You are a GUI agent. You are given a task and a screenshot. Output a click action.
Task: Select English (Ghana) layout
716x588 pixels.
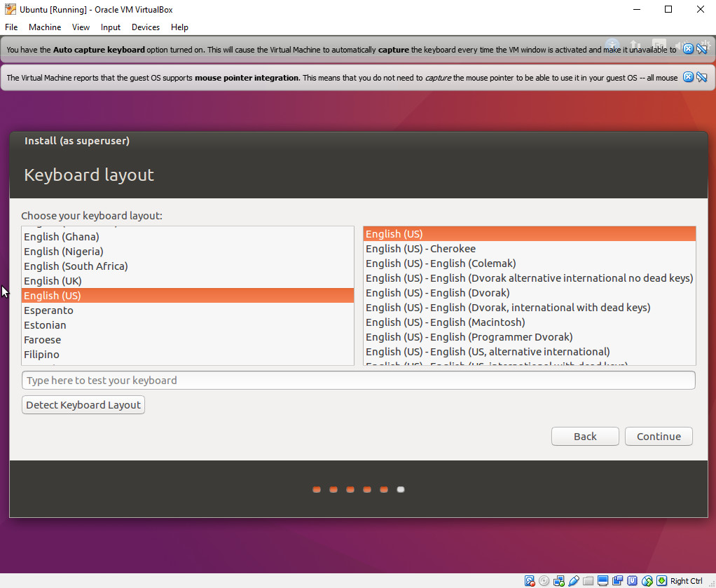pyautogui.click(x=188, y=237)
